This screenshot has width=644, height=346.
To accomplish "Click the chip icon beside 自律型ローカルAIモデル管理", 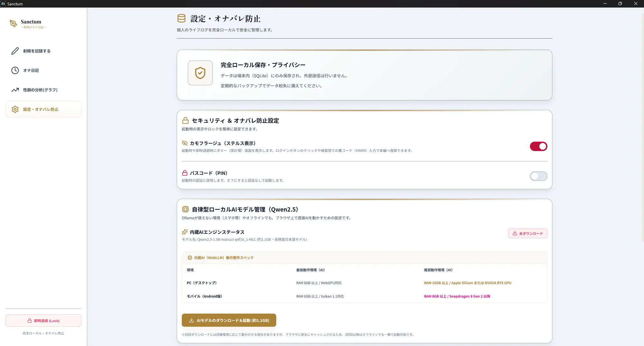I will click(x=185, y=209).
